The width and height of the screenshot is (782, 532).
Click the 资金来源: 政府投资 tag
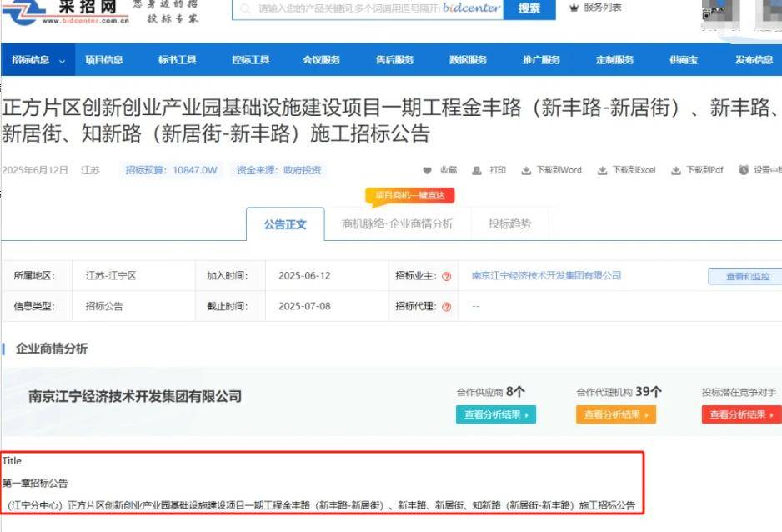[x=278, y=170]
